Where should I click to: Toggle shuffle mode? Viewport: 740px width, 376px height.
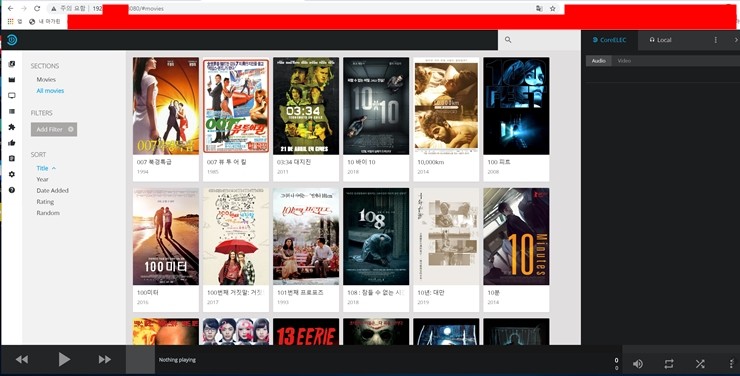pyautogui.click(x=700, y=364)
